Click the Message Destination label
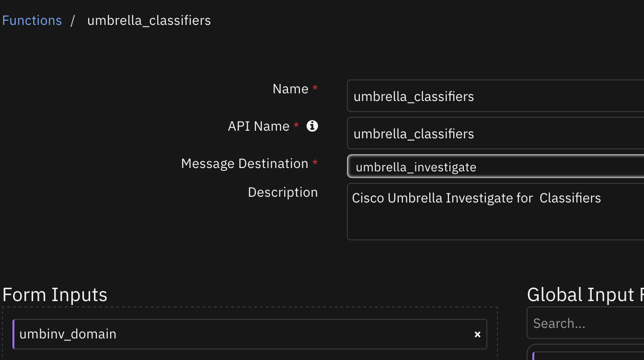644x360 pixels. 245,164
